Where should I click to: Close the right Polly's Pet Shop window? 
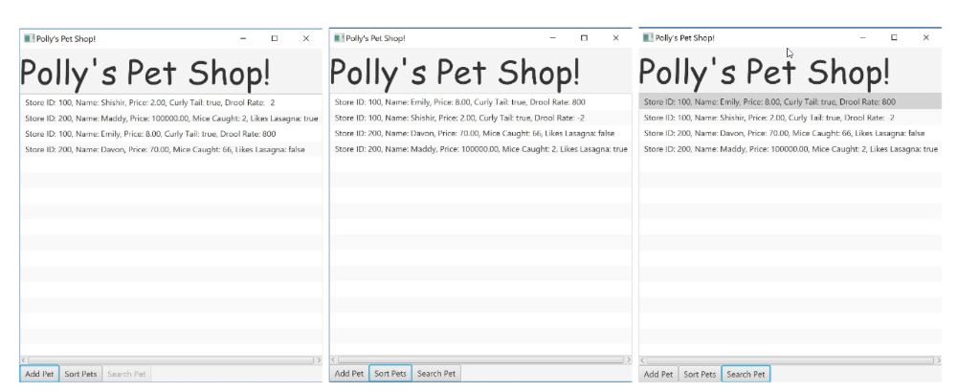925,37
